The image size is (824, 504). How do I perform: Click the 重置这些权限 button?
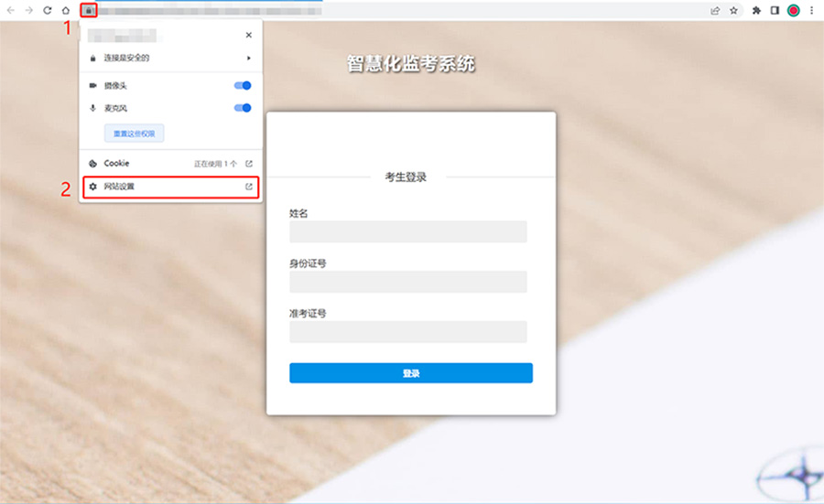135,134
